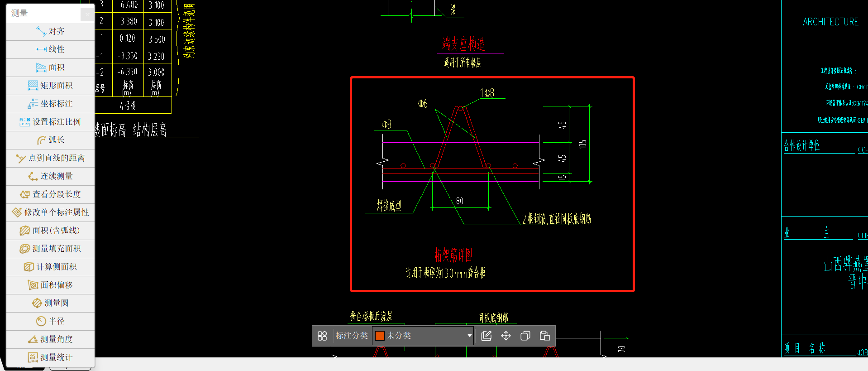
Task: Click the 端支座构造 drawing title
Action: point(463,44)
